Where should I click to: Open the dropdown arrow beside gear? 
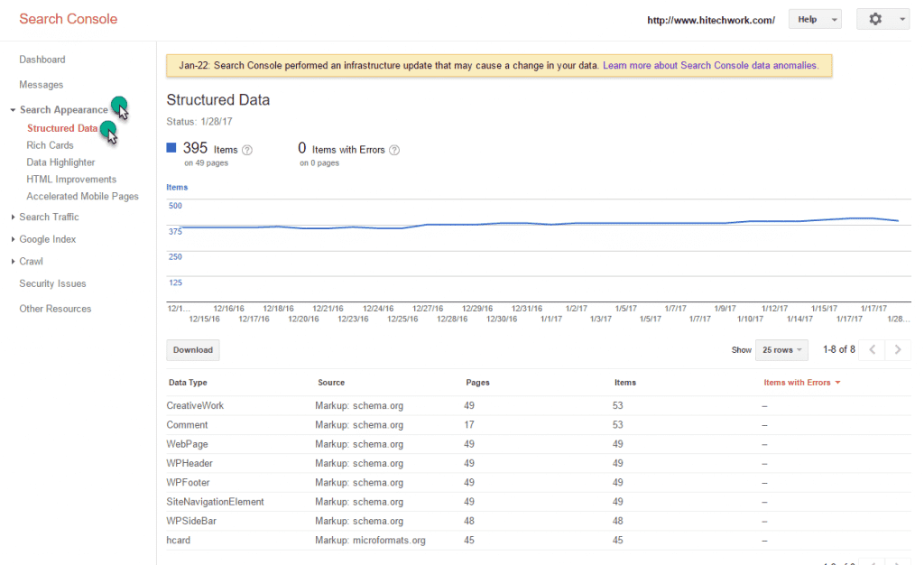pyautogui.click(x=902, y=20)
